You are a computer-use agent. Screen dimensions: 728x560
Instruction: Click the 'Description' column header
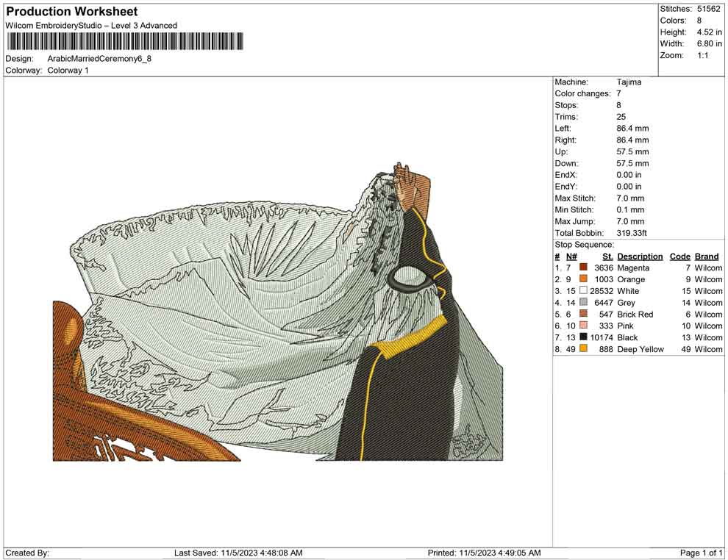pyautogui.click(x=640, y=256)
